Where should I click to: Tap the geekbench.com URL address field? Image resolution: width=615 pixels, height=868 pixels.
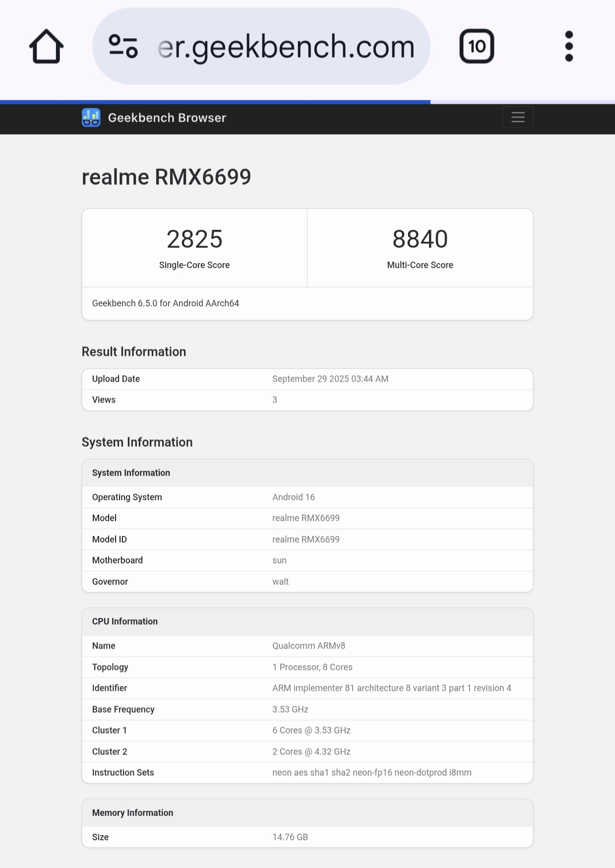pos(286,47)
